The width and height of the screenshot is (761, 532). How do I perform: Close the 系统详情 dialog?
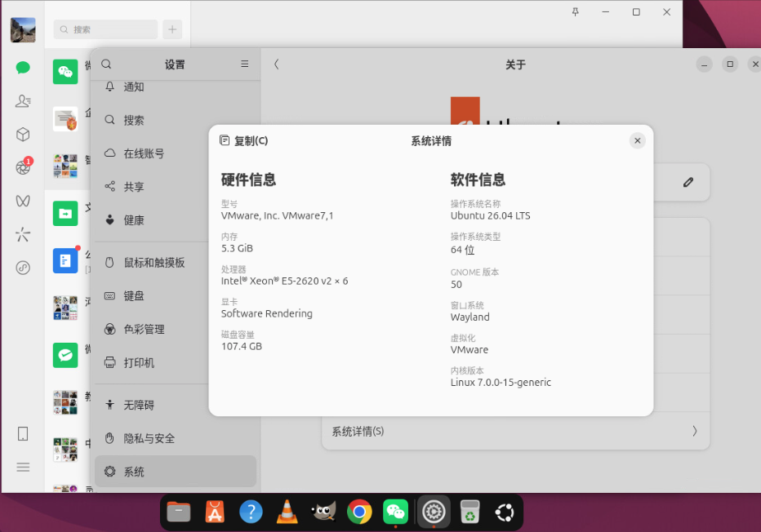[637, 140]
